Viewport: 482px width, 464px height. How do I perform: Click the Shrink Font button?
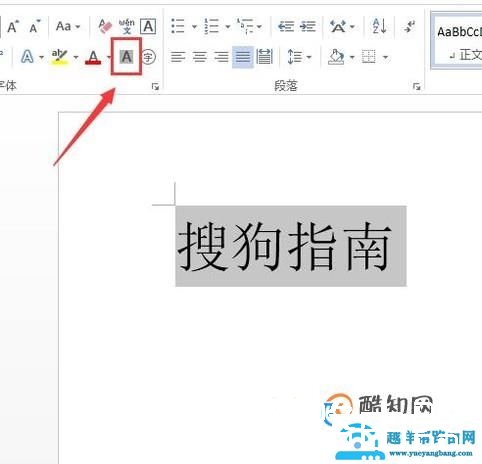[35, 27]
